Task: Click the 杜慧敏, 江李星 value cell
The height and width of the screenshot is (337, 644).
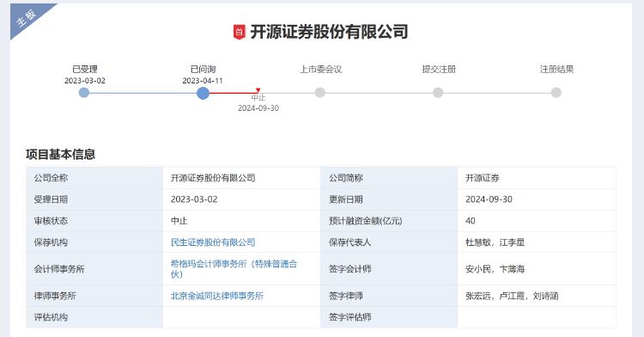Action: pos(537,242)
